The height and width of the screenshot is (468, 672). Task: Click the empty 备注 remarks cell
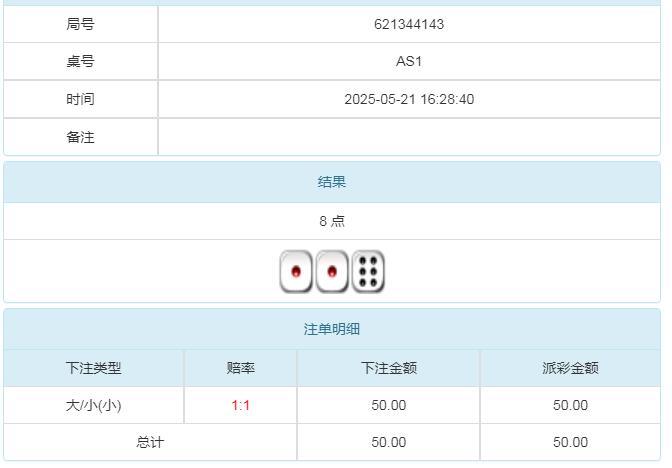409,137
